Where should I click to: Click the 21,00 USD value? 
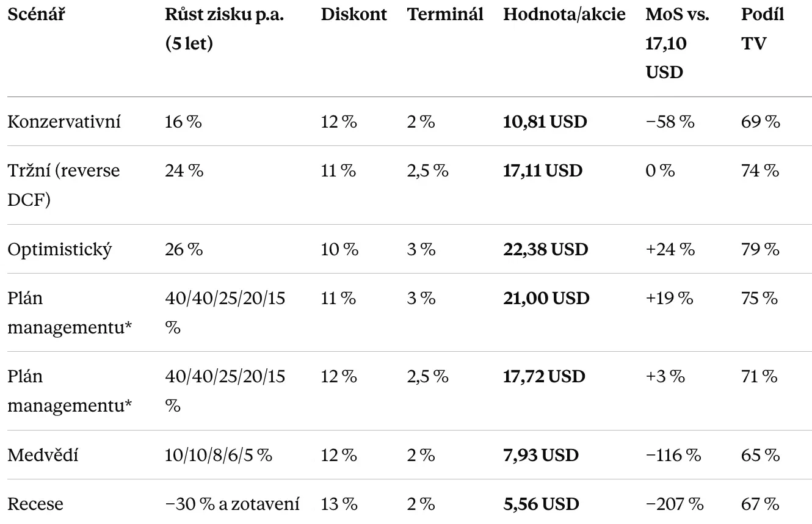(x=546, y=298)
